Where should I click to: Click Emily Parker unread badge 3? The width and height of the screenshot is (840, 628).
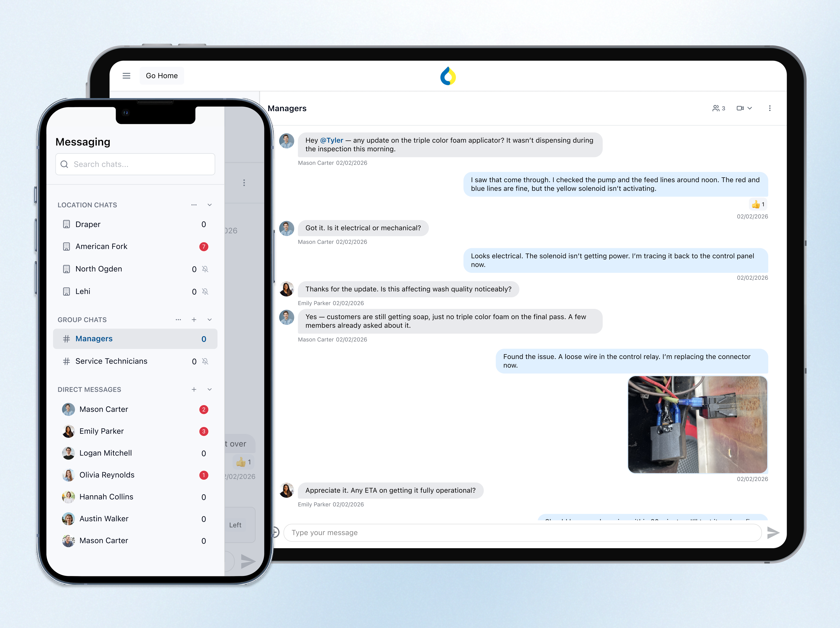coord(204,431)
